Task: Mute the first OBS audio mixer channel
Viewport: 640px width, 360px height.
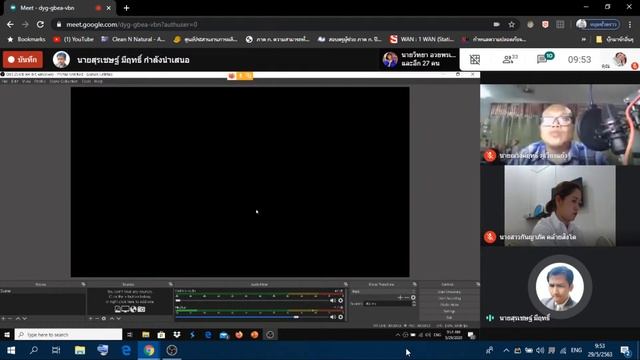Action: click(333, 300)
